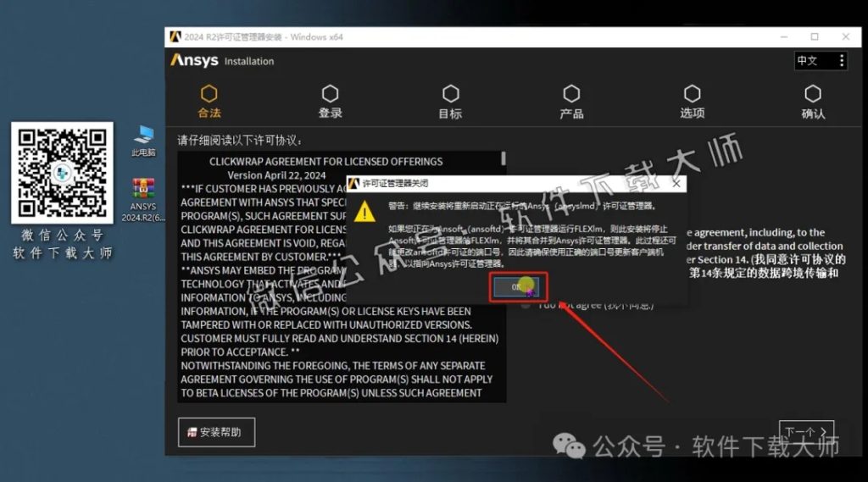Close the Ansys installer window

tap(846, 37)
